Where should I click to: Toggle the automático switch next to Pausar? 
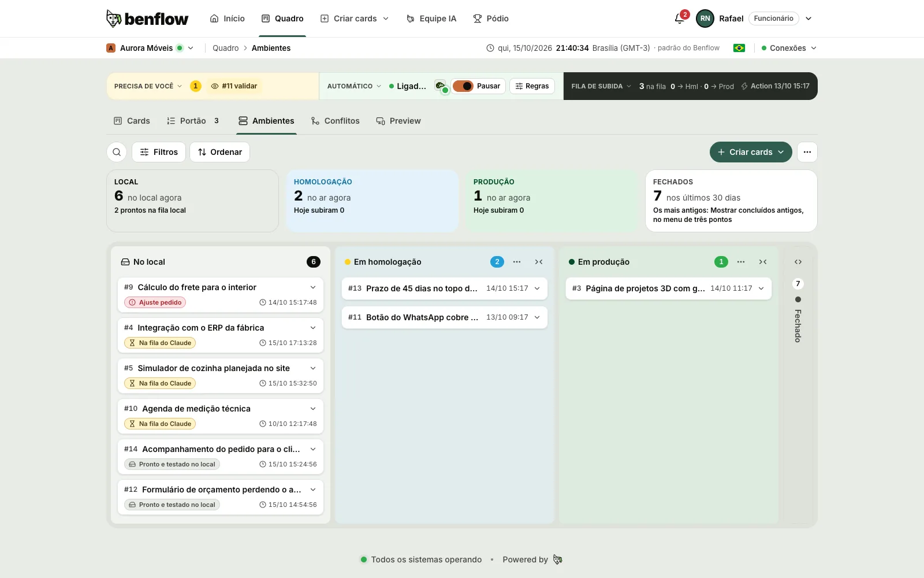463,86
